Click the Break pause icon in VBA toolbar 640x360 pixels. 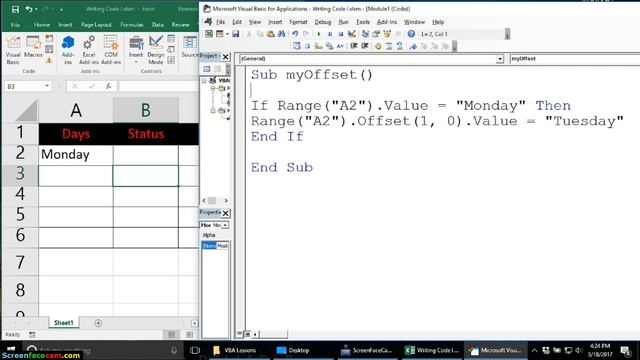click(330, 34)
